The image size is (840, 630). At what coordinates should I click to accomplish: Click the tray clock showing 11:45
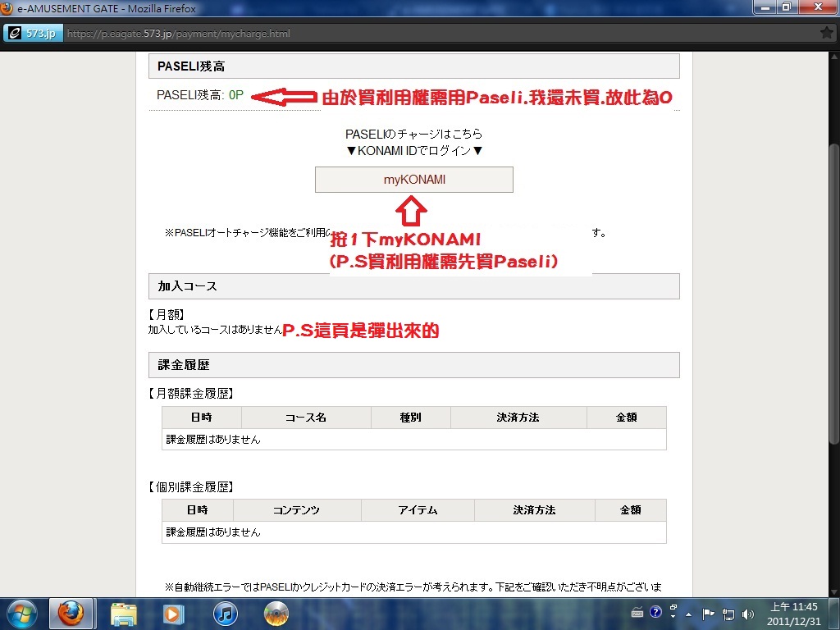[792, 613]
